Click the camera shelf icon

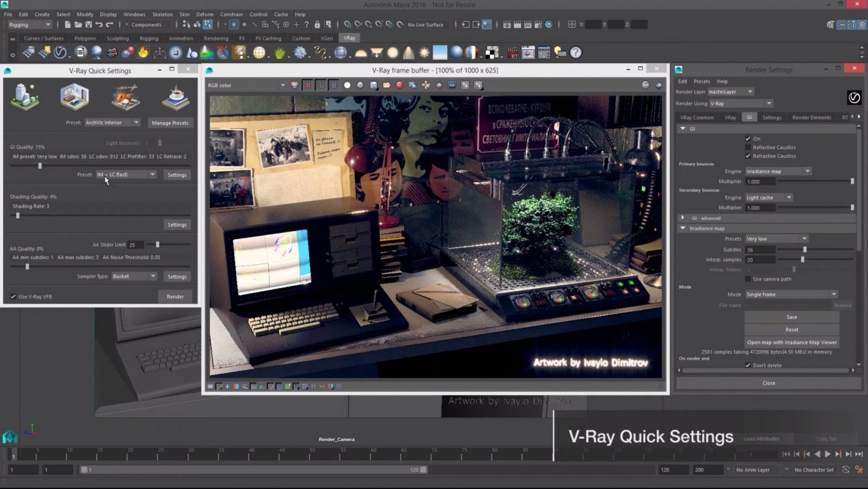coord(112,53)
